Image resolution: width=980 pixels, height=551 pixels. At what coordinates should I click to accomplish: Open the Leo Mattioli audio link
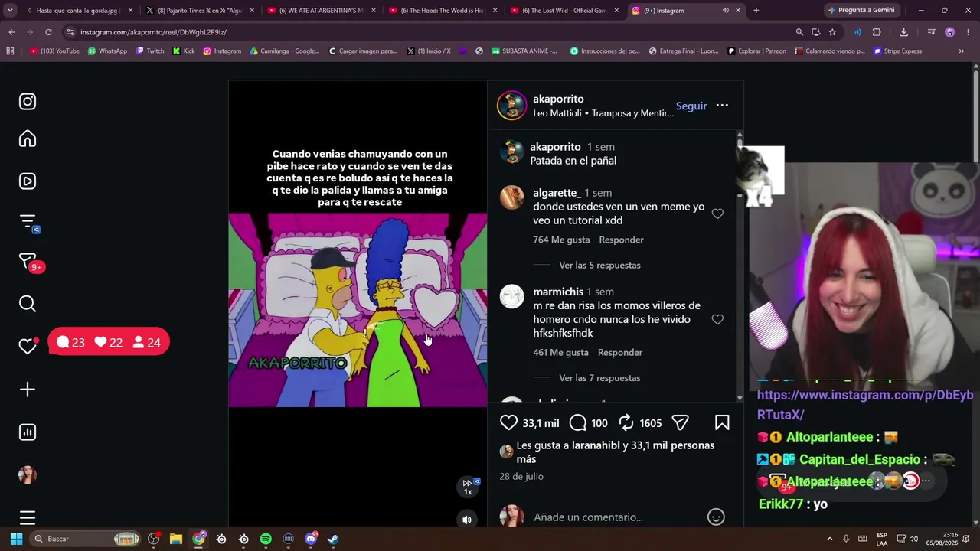point(603,113)
